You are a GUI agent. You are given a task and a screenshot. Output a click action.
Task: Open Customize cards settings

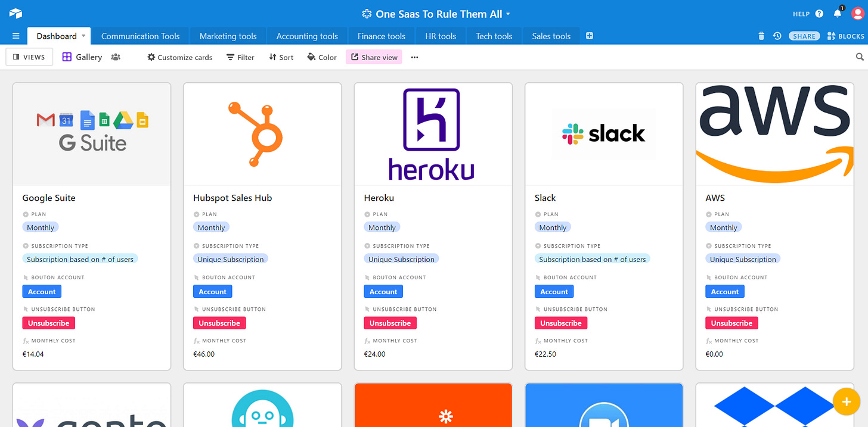(x=180, y=57)
